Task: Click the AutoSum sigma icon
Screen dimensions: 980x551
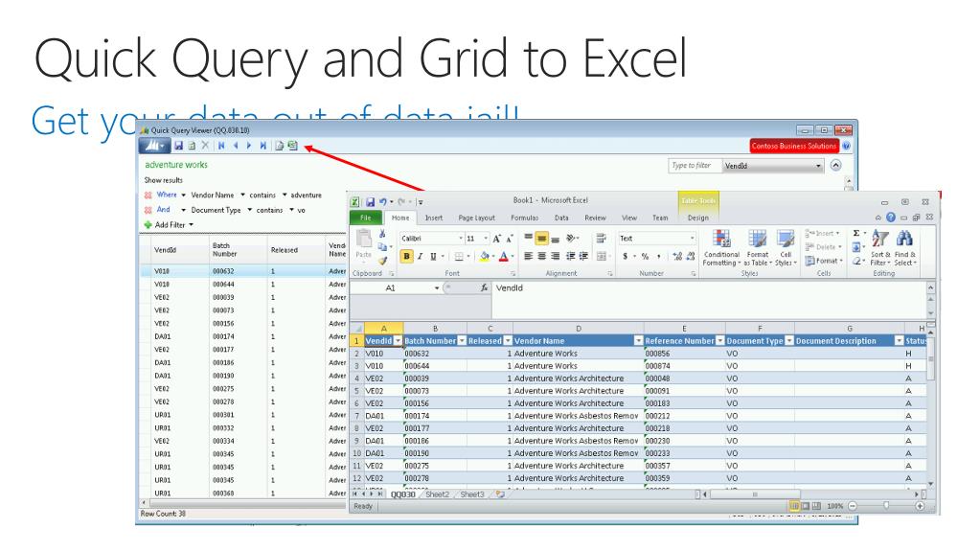Action: (x=856, y=233)
